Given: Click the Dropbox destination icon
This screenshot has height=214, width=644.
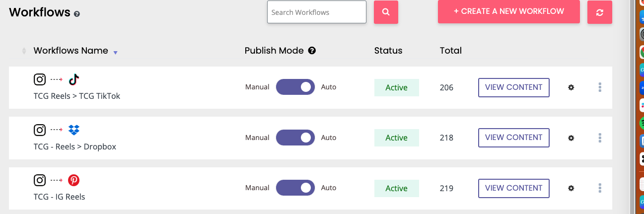Looking at the screenshot, I should click(x=74, y=130).
